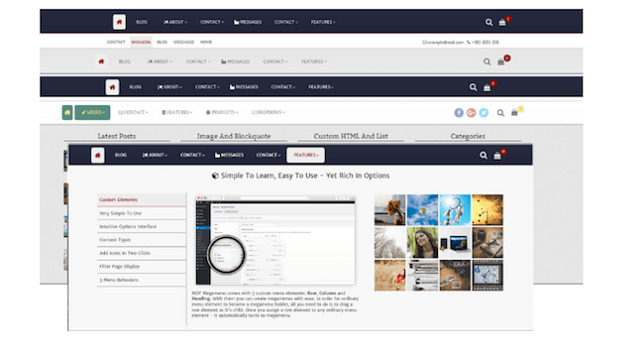This screenshot has width=644, height=362.
Task: Open the Facebook social icon
Action: coord(459,113)
